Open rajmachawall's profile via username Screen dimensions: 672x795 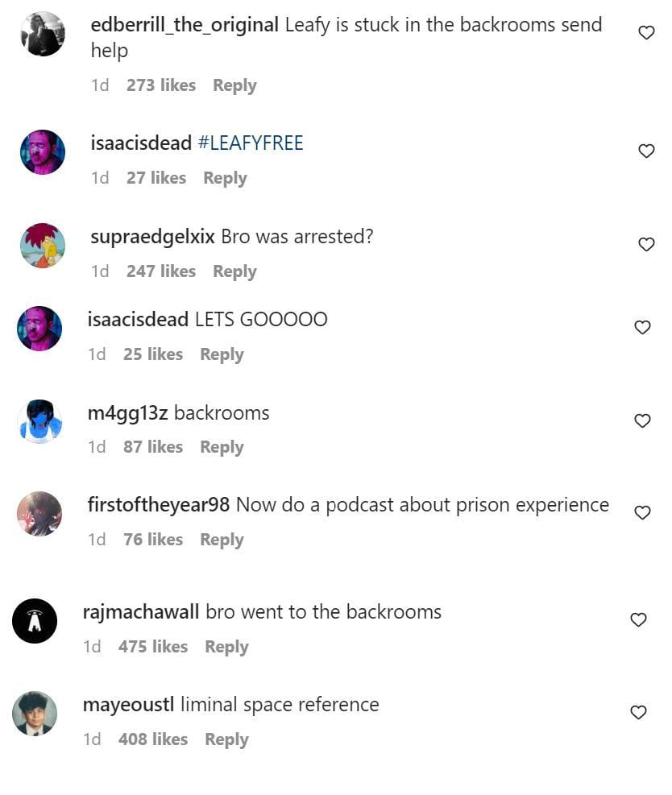pos(141,612)
